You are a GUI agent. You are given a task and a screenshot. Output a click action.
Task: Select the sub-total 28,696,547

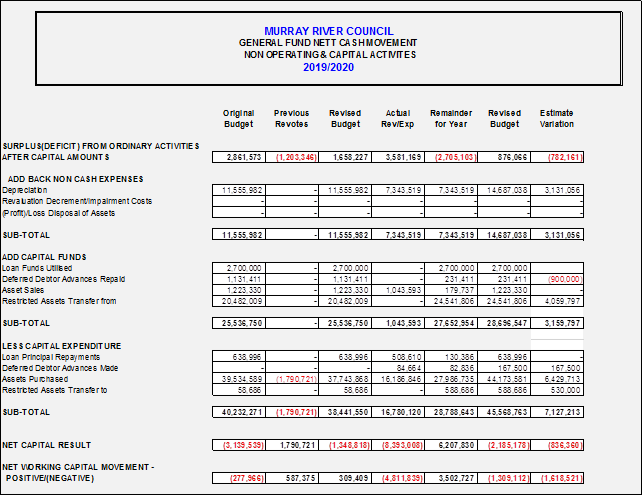[x=504, y=323]
